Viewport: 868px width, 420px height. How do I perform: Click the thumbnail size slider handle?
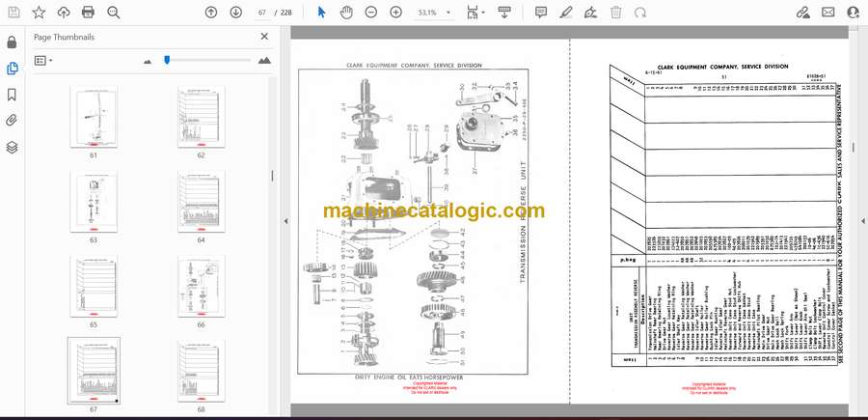coord(167,60)
